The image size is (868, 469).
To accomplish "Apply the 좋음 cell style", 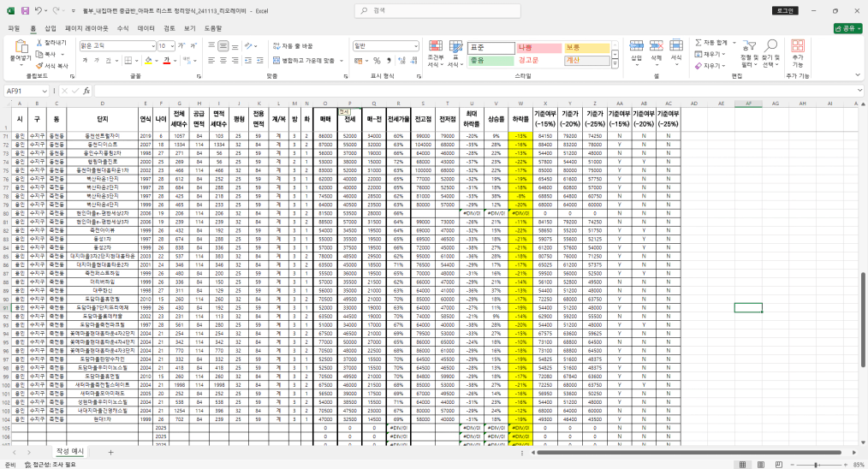I will click(490, 61).
